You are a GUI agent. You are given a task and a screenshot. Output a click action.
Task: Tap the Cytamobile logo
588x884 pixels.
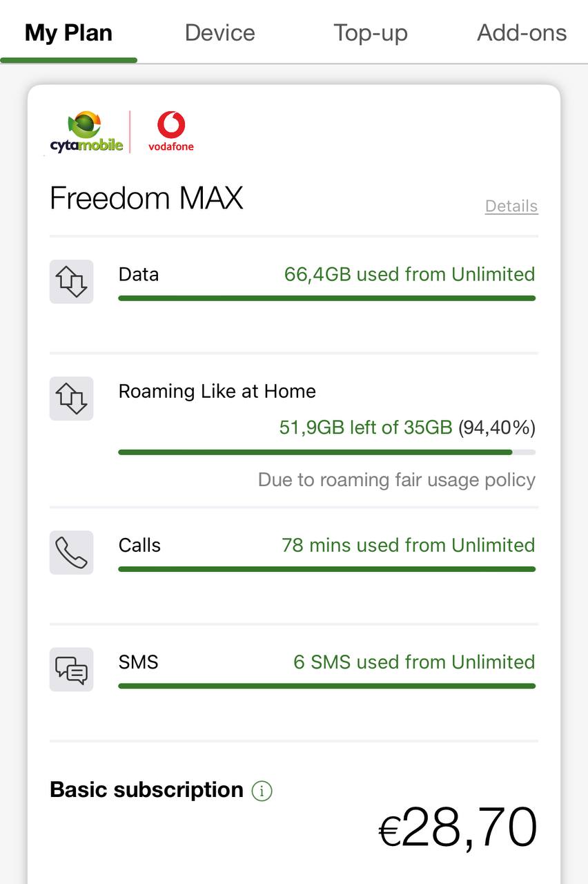coord(86,132)
